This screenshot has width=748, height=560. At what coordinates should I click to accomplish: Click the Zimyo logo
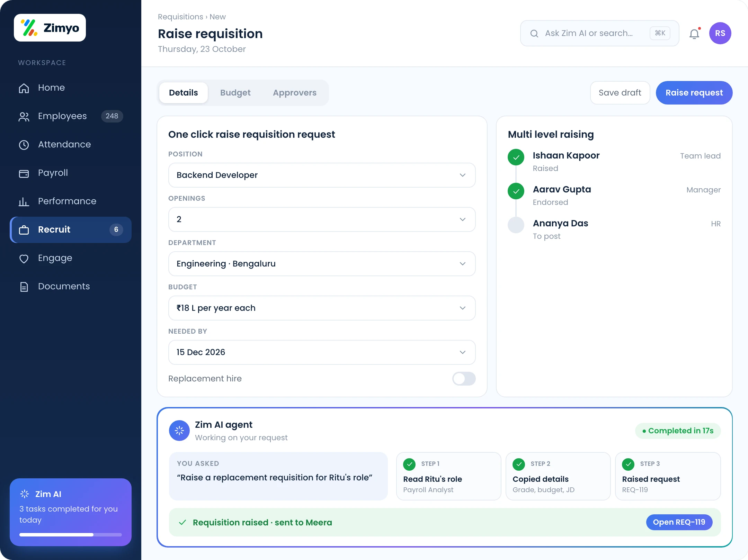(50, 28)
